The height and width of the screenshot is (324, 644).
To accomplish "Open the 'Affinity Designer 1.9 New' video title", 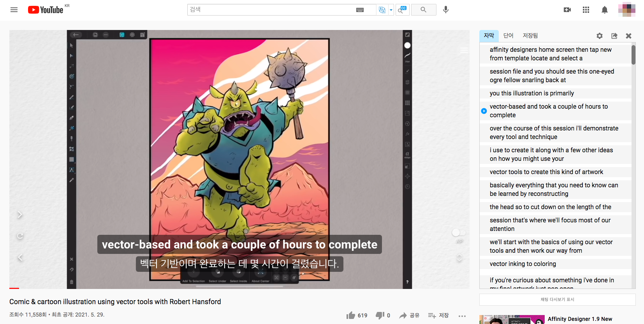I will (580, 319).
